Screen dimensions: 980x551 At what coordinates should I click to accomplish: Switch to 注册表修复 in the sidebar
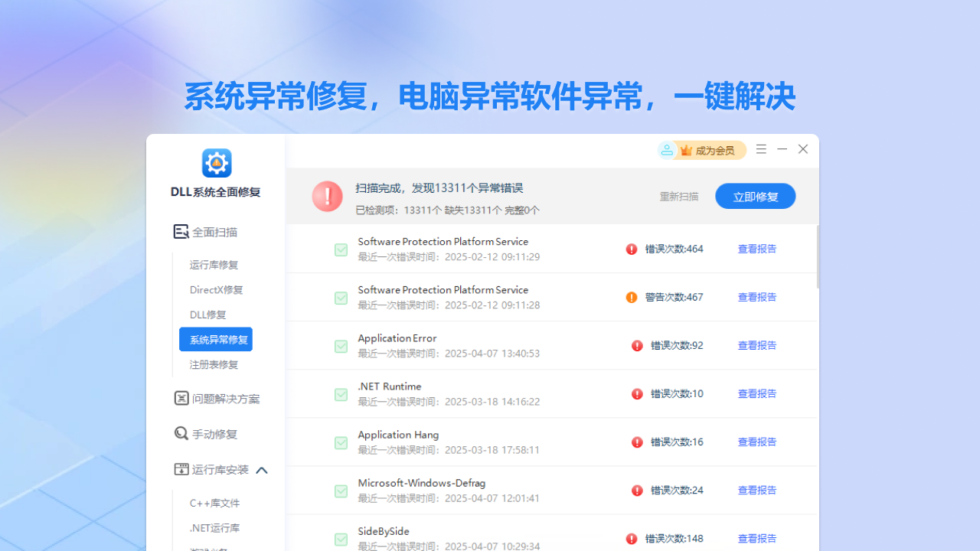(215, 364)
